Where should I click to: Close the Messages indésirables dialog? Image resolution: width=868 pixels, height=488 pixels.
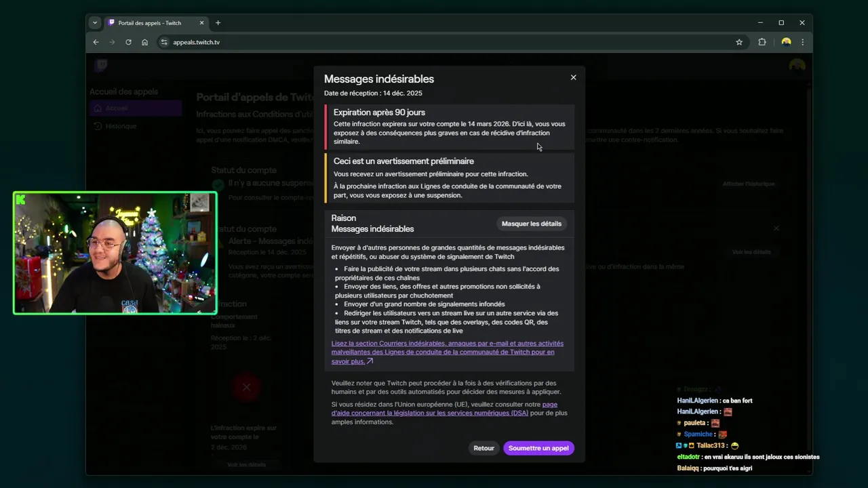pos(573,77)
